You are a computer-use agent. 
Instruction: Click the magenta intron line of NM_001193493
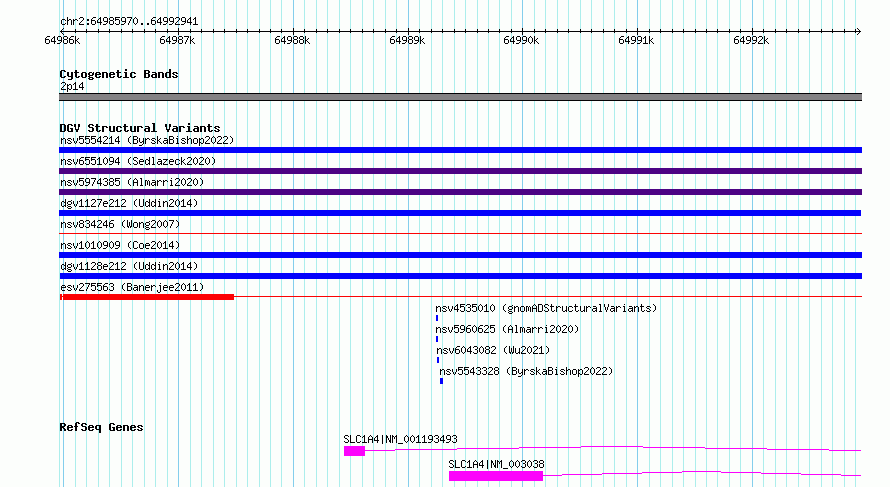click(613, 448)
